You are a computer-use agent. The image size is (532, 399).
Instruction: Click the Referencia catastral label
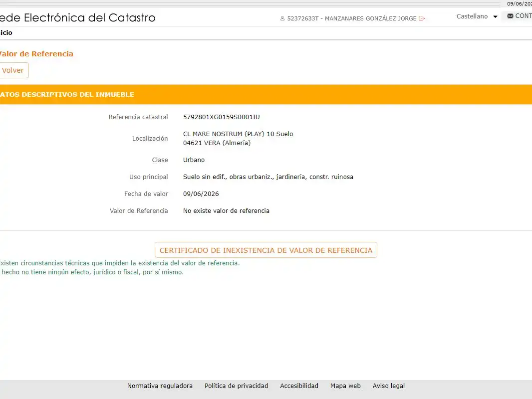coord(138,117)
